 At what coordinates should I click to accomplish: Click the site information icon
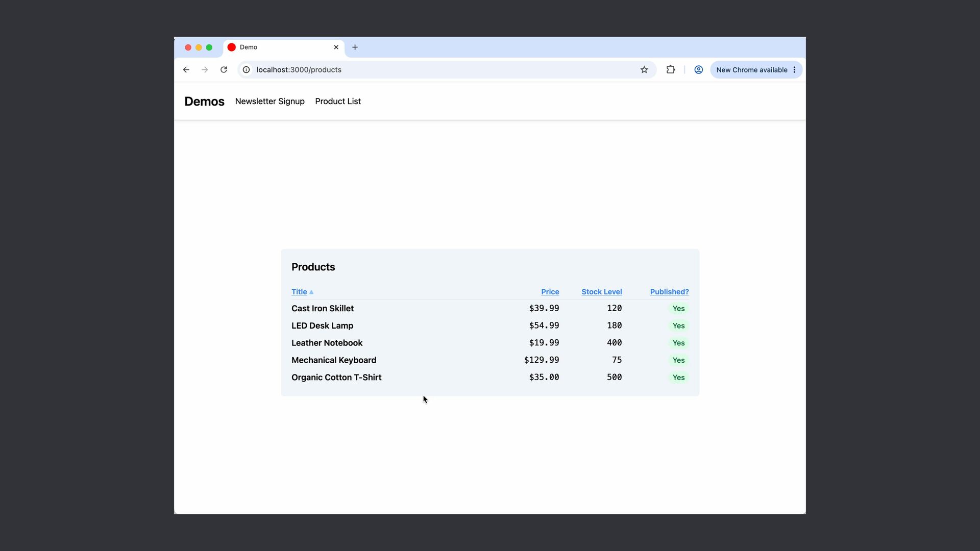pos(246,70)
